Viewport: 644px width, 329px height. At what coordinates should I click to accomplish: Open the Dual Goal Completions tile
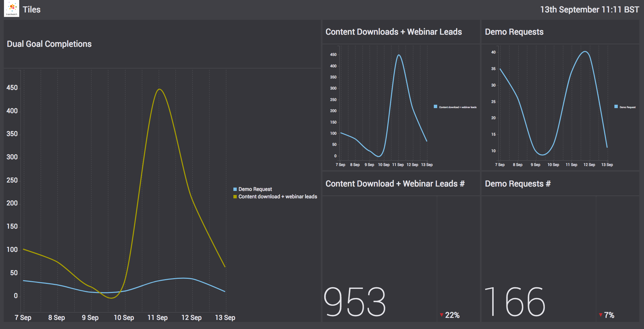pyautogui.click(x=49, y=44)
